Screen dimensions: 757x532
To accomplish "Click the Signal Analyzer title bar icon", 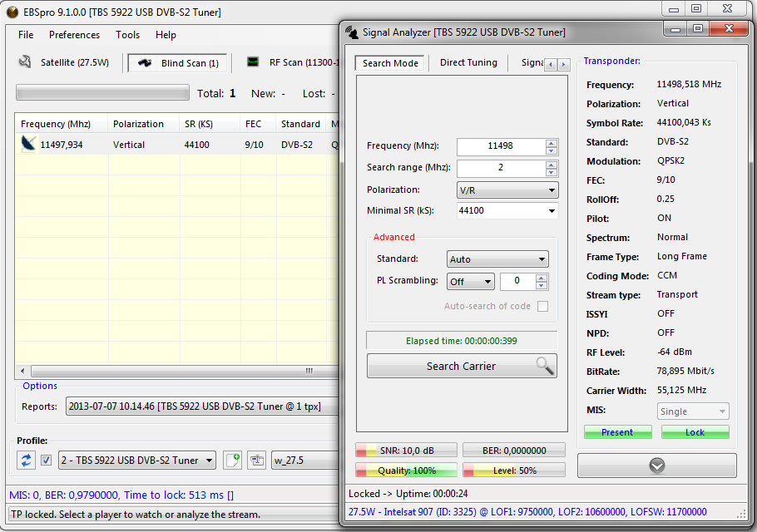I will pos(351,32).
